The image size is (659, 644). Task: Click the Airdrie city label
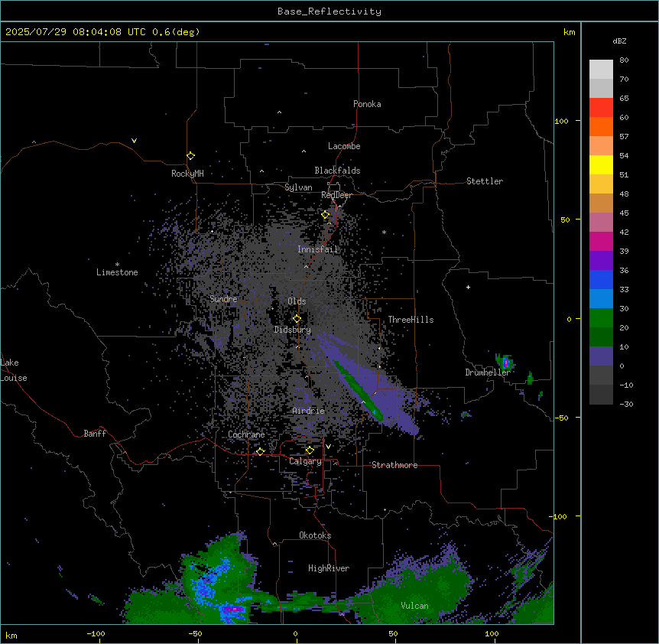point(309,411)
